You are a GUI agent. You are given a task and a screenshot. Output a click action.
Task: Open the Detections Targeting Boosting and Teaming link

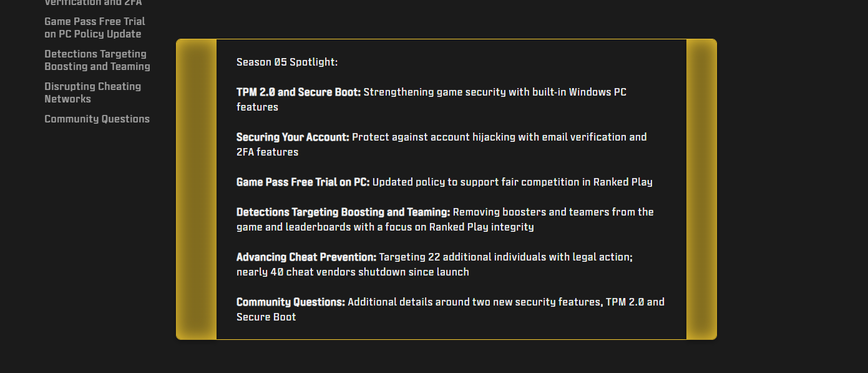(x=97, y=60)
